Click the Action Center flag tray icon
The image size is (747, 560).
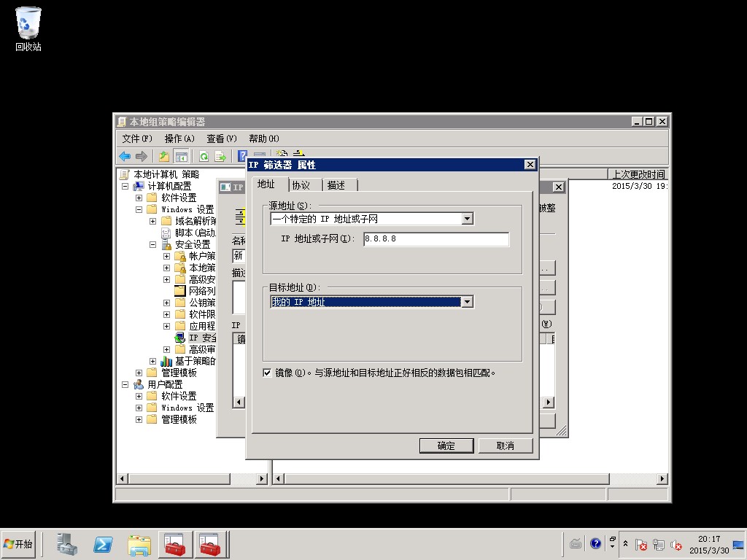(x=641, y=544)
